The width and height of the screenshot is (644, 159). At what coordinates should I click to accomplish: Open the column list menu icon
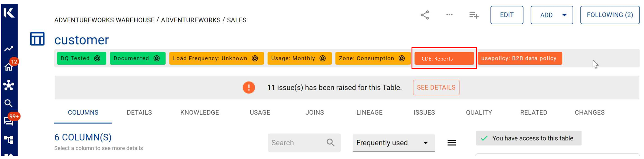click(x=452, y=143)
